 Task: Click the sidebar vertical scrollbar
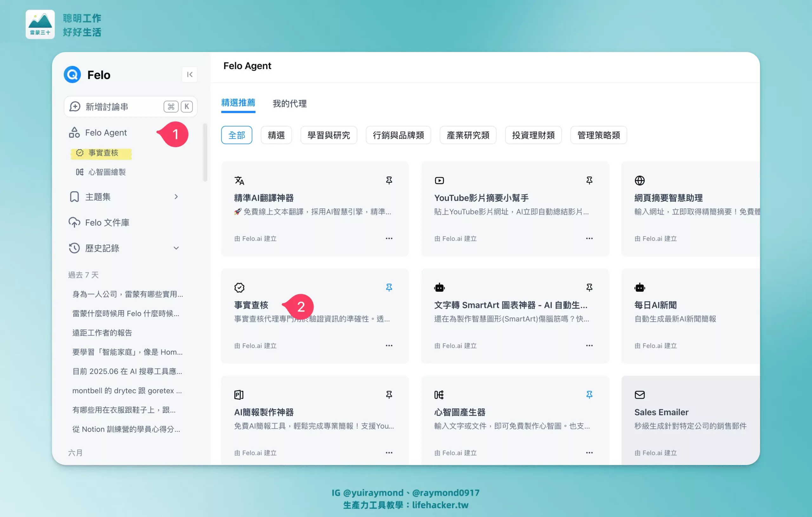tap(205, 153)
